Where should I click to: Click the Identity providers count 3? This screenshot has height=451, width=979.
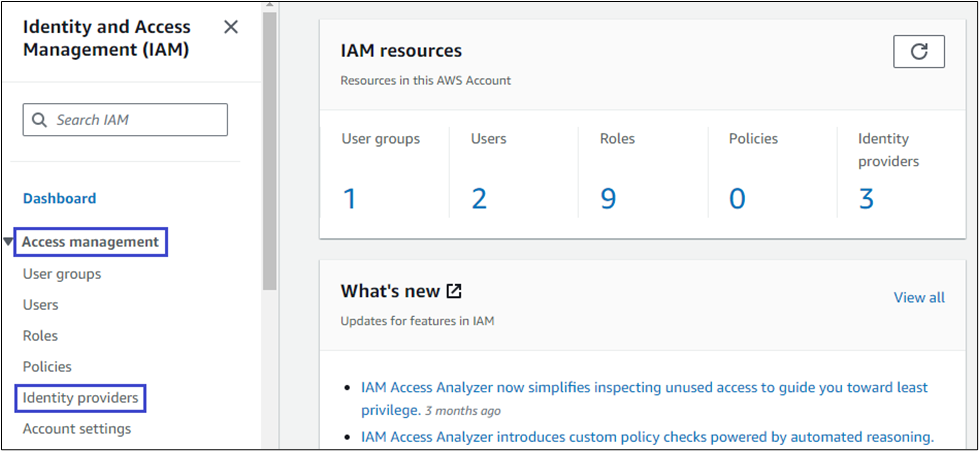866,199
